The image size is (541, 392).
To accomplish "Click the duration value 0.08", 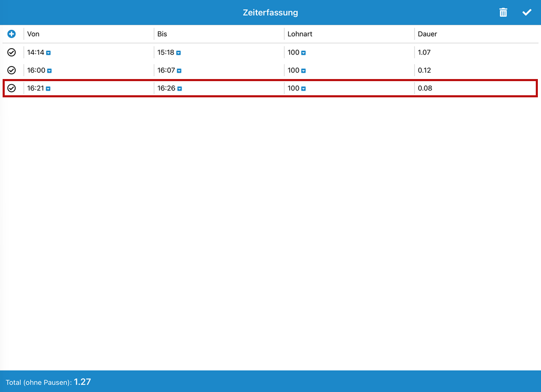I will click(425, 88).
